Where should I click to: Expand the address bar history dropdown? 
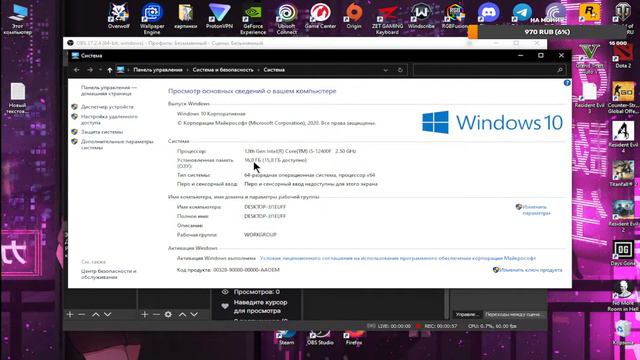point(385,70)
